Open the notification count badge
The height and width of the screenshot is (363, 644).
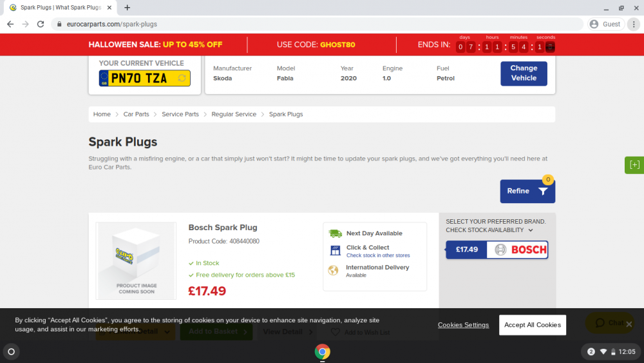[x=591, y=351]
